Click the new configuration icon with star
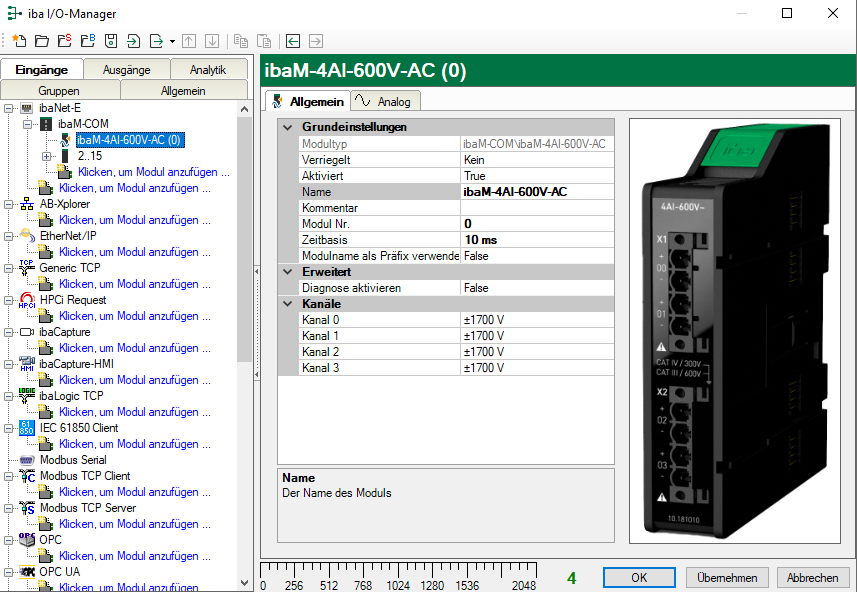 click(x=19, y=41)
